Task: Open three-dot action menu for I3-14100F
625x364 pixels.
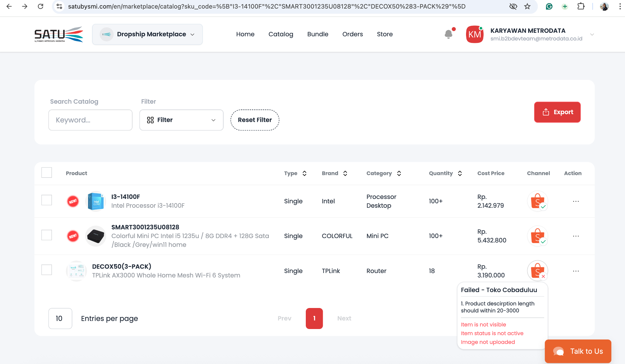Action: coord(576,201)
